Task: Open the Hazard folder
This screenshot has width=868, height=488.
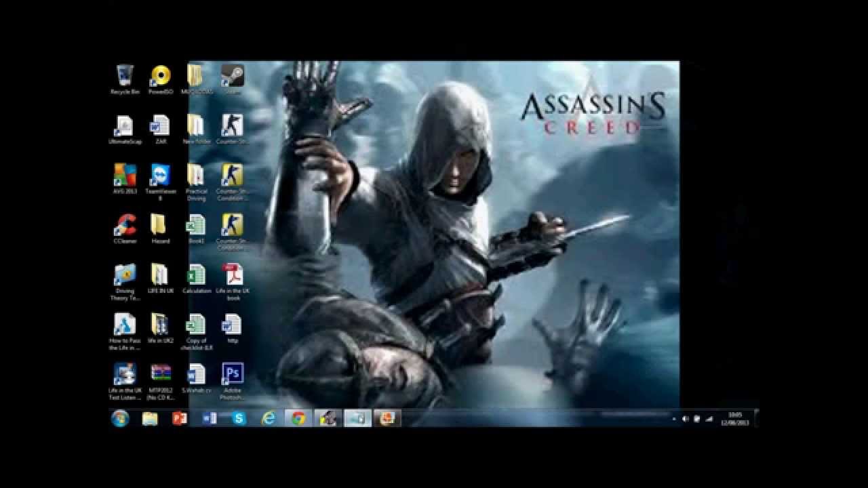Action: tap(161, 229)
